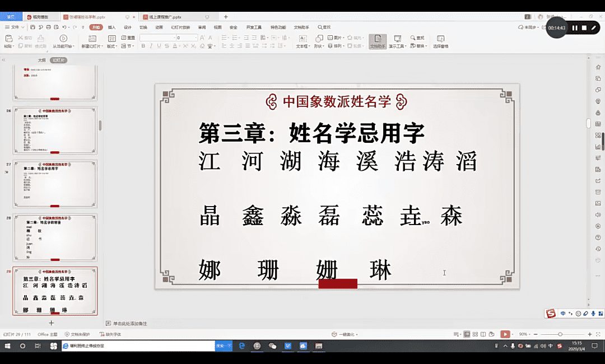Click the Format Painter brush icon
Image resolution: width=605 pixels, height=364 pixels.
pos(40,39)
